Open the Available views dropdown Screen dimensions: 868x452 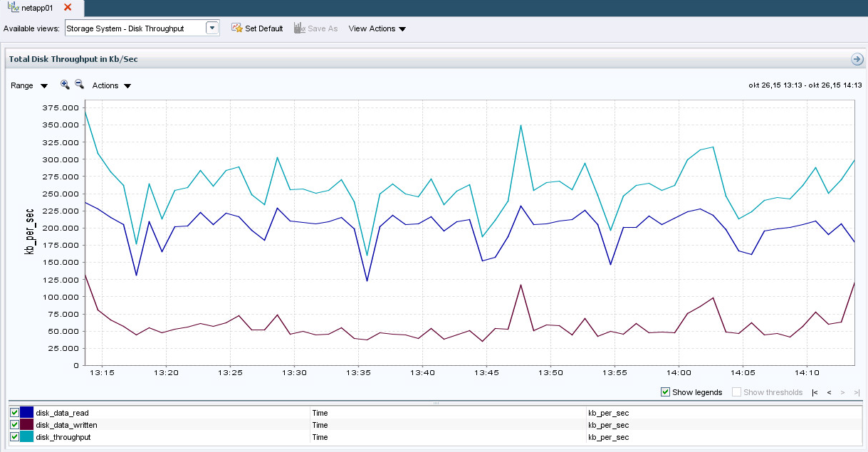click(x=211, y=28)
